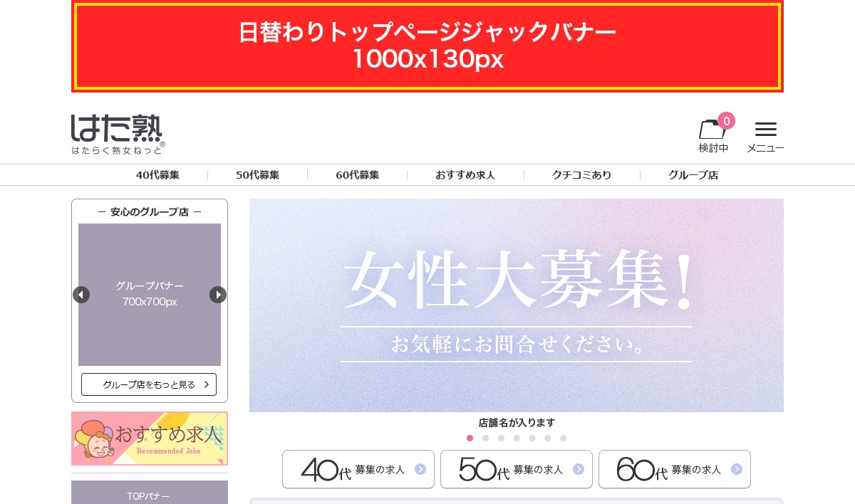Click the 女性大募集 hero banner
Image resolution: width=855 pixels, height=504 pixels.
517,305
